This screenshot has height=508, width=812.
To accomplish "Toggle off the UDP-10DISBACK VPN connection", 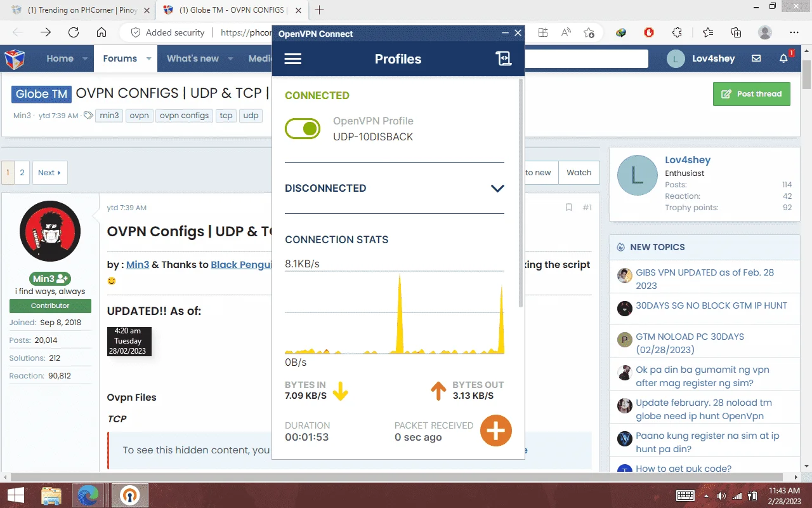I will (x=303, y=129).
